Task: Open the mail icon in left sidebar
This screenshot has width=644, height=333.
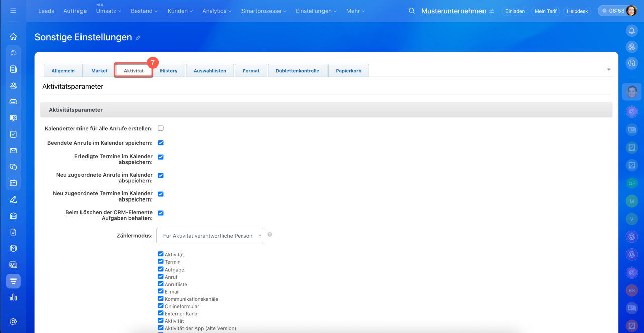Action: tap(13, 151)
